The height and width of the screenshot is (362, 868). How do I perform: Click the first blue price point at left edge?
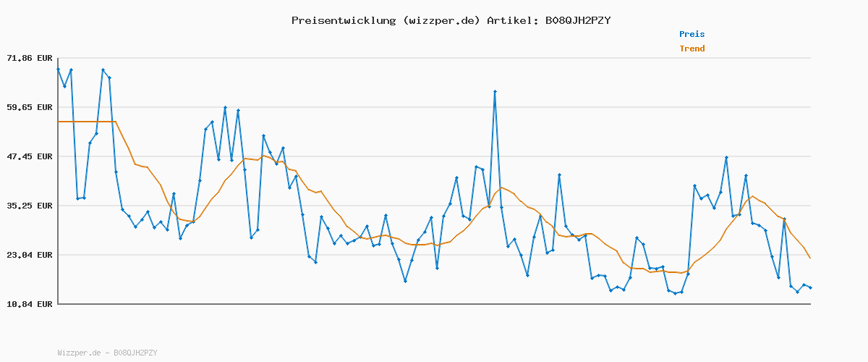(x=58, y=70)
